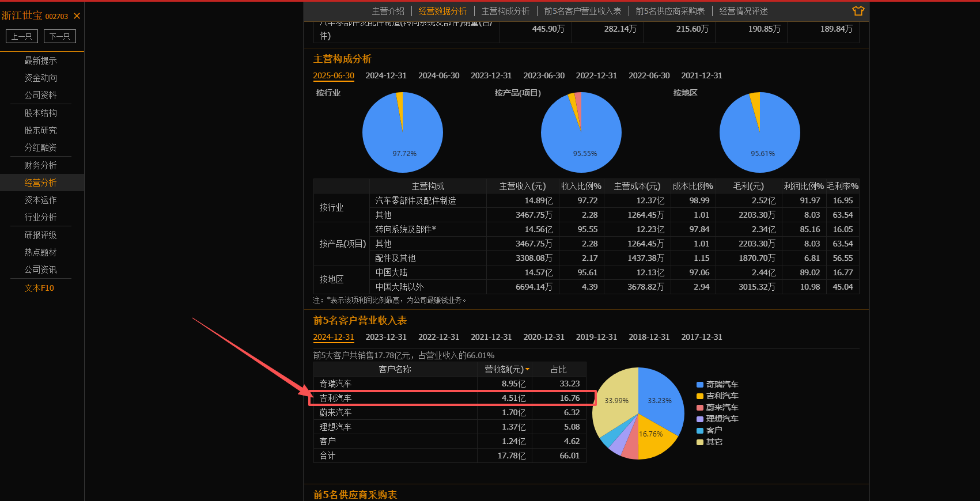Switch to 主营介绍 tab

(x=388, y=11)
